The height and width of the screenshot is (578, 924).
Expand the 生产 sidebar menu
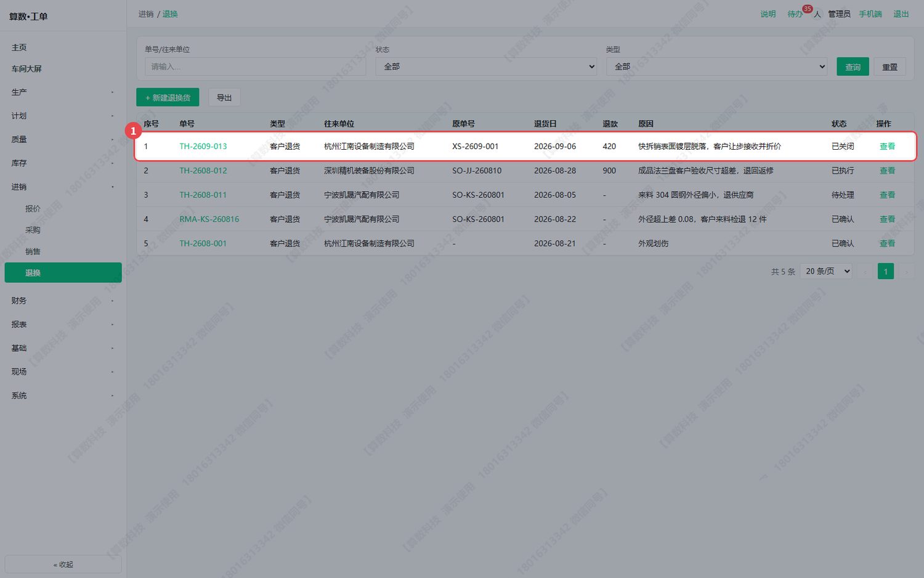(x=63, y=92)
